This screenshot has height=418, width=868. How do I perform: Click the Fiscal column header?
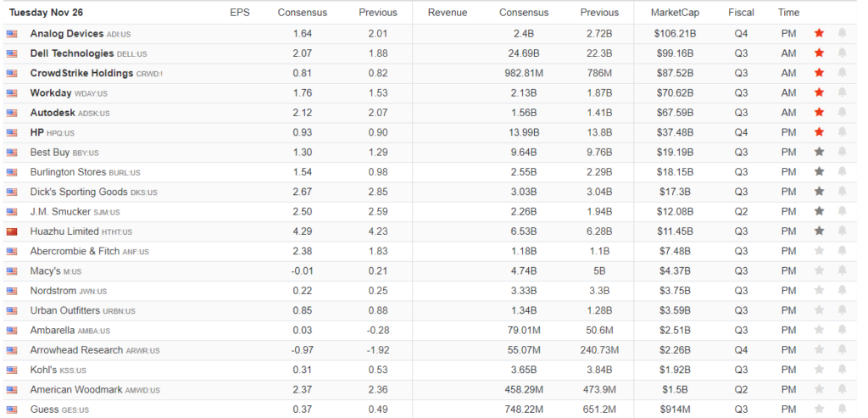point(741,13)
